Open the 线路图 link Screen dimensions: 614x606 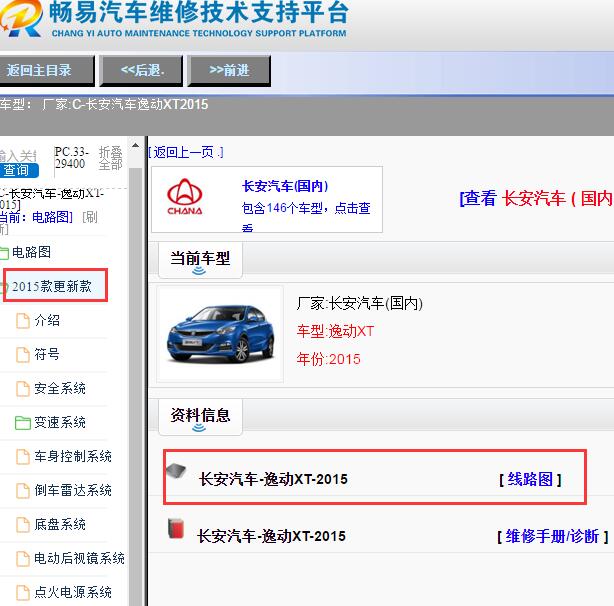530,479
